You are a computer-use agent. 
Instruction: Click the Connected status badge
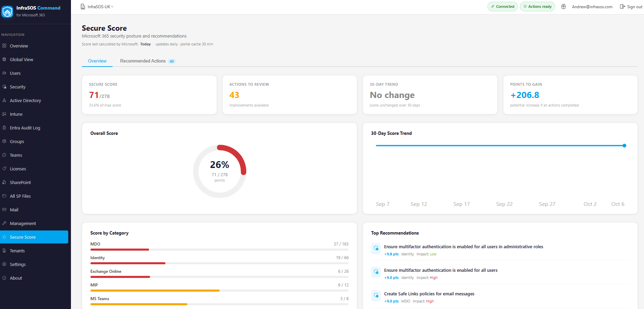[x=502, y=6]
